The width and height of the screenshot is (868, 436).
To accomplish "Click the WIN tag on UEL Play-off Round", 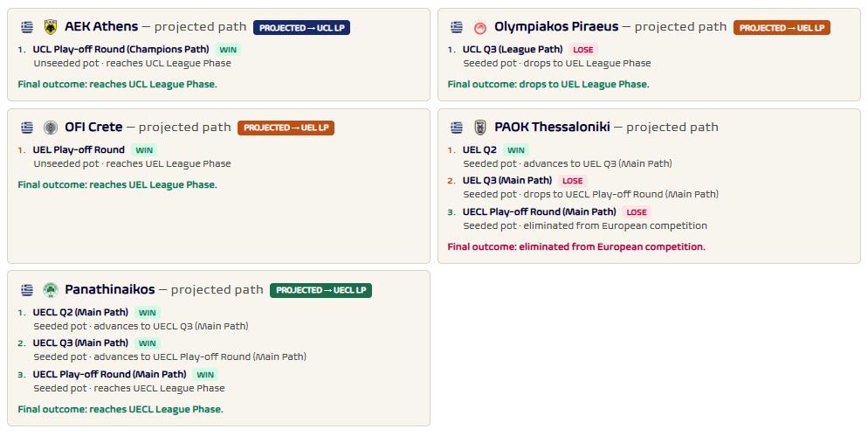I will (x=144, y=150).
